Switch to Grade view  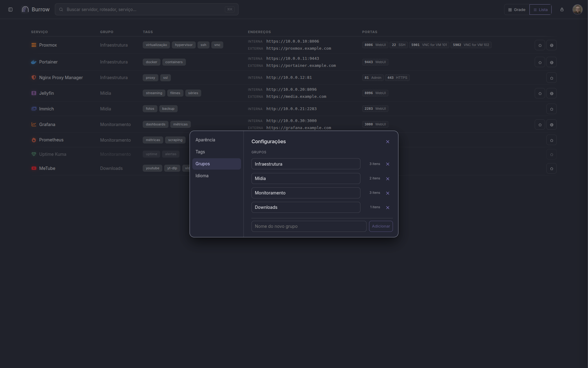(517, 10)
